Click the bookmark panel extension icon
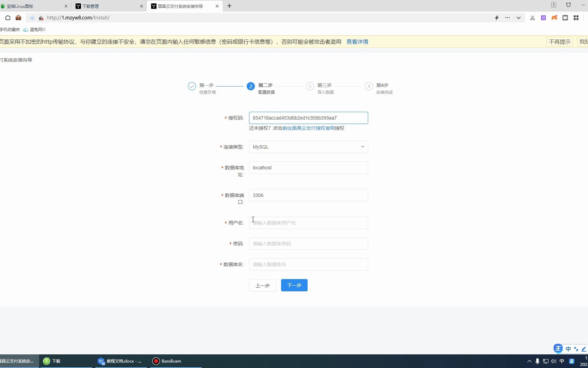Screen dimensions: 588x368 pyautogui.click(x=565, y=18)
